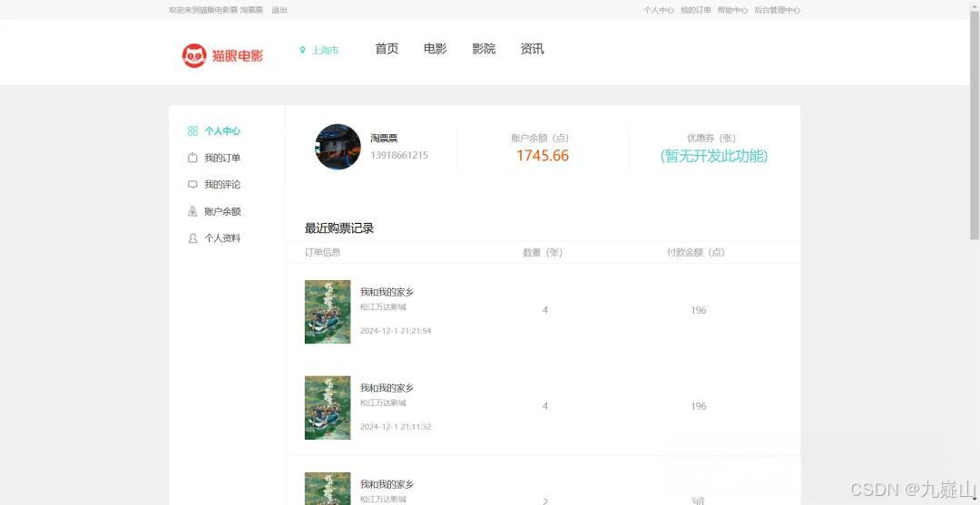Open 帮助中心 link in top bar

point(732,10)
